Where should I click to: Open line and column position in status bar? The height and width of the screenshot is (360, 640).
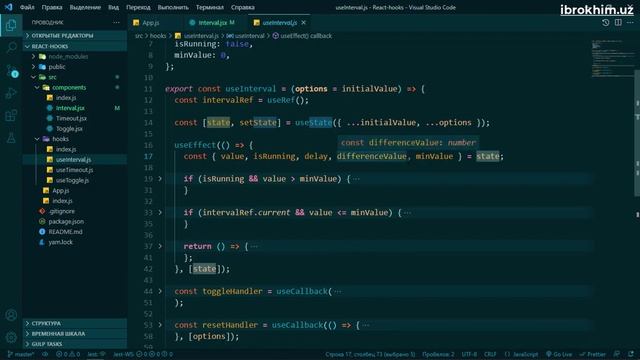[370, 354]
